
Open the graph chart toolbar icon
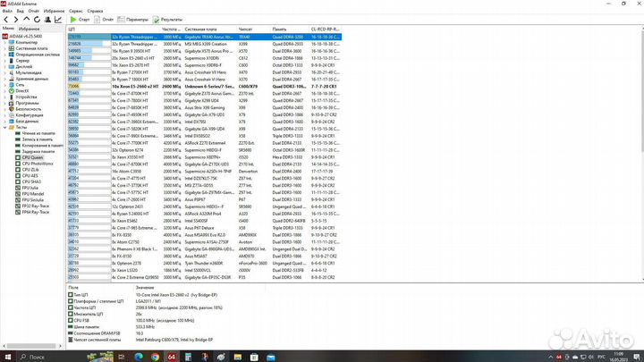(x=58, y=20)
